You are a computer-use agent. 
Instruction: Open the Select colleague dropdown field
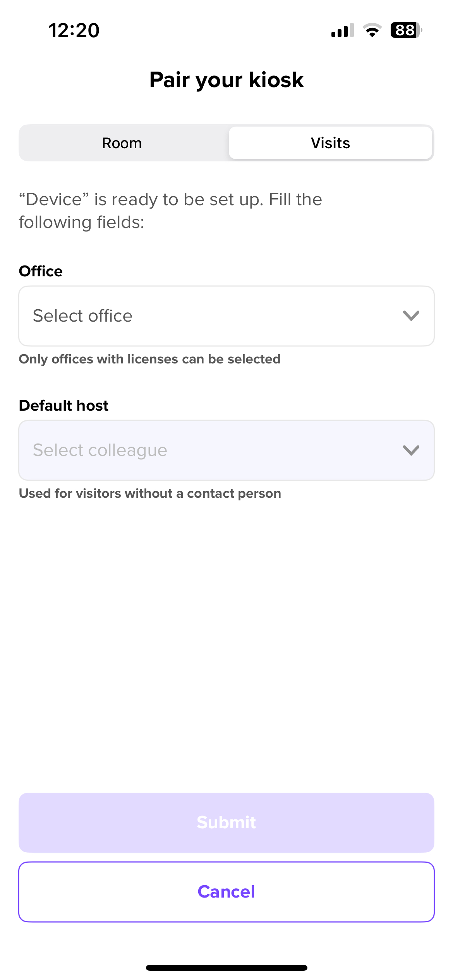209,450
